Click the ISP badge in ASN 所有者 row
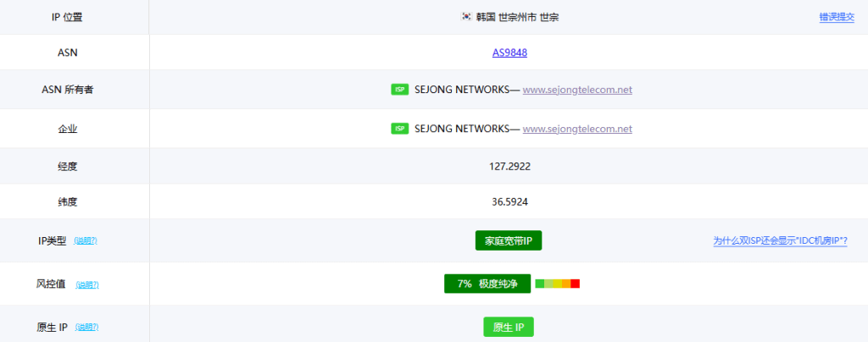Viewport: 868px width, 342px height. 400,90
